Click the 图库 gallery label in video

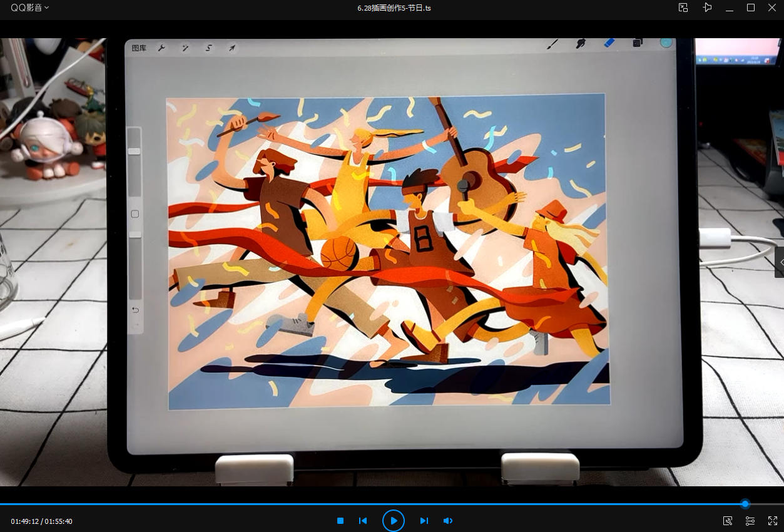pyautogui.click(x=139, y=48)
